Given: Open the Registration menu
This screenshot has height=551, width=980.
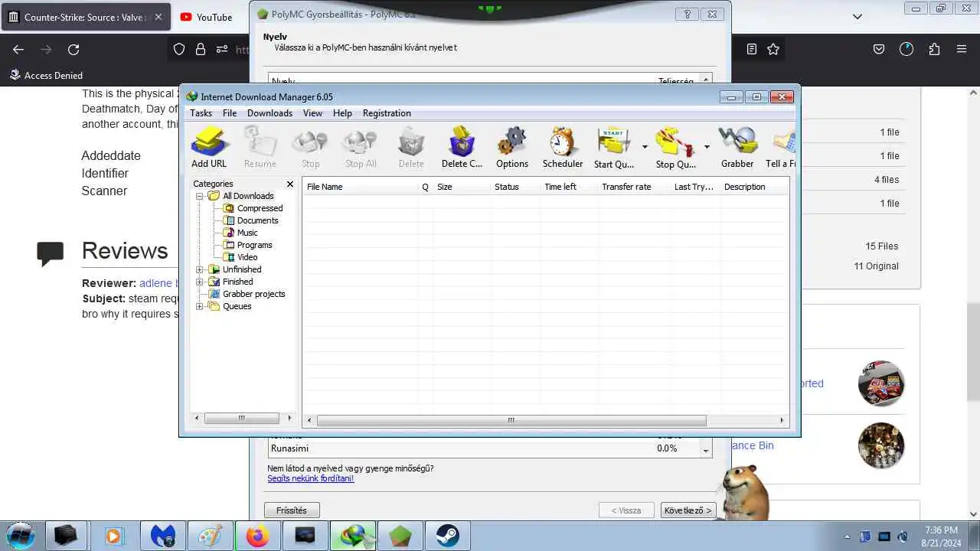Looking at the screenshot, I should (387, 113).
